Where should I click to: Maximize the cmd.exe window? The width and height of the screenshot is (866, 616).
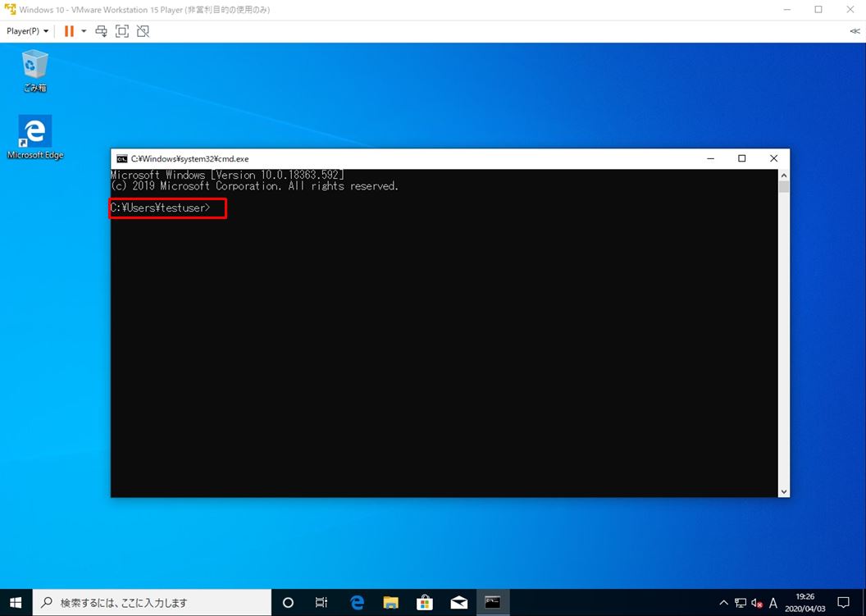(x=741, y=158)
